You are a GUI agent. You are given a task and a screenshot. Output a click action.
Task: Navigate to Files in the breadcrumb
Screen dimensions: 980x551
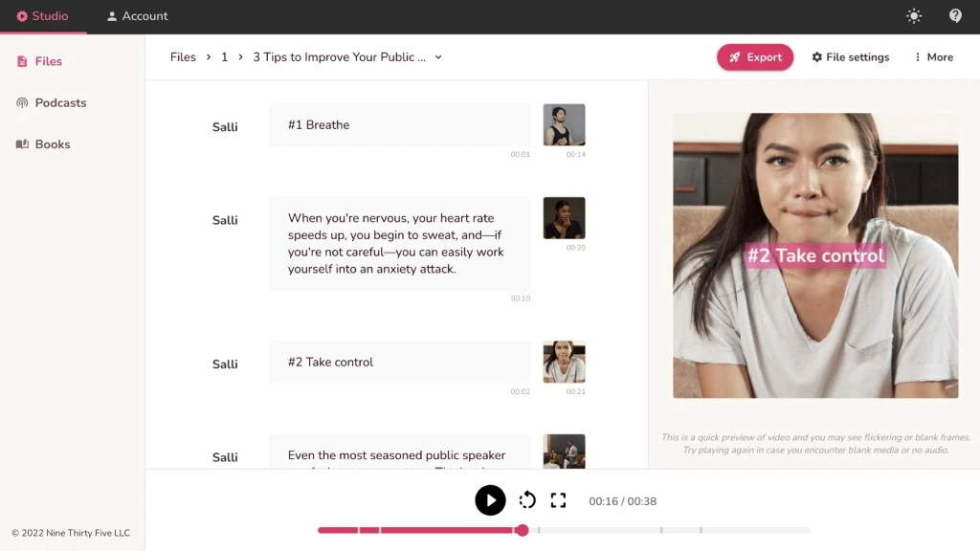(183, 56)
